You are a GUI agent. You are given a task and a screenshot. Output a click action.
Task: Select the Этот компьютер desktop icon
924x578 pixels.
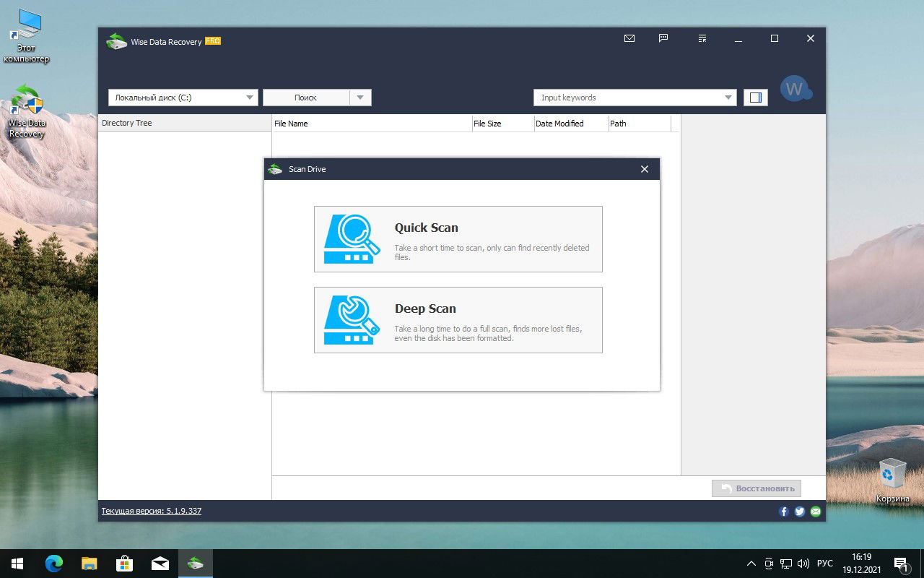click(27, 36)
